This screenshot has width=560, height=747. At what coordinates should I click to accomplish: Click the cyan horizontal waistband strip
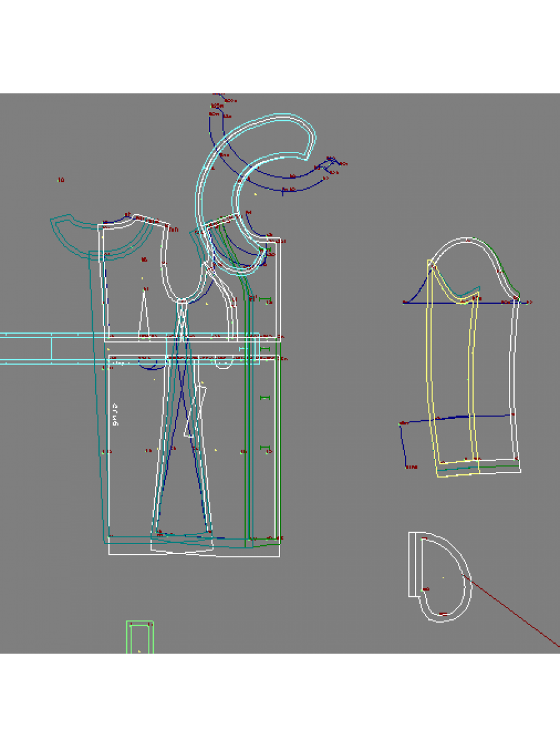click(x=37, y=347)
